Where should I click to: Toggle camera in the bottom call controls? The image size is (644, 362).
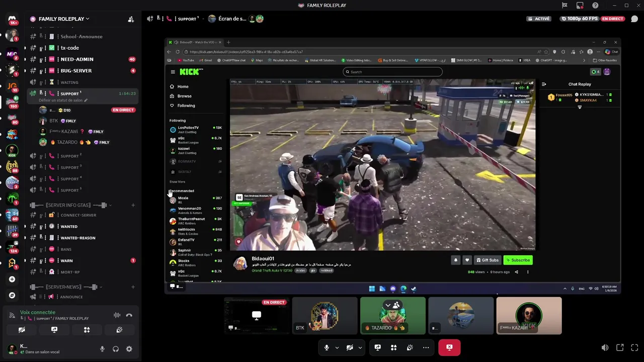(350, 347)
